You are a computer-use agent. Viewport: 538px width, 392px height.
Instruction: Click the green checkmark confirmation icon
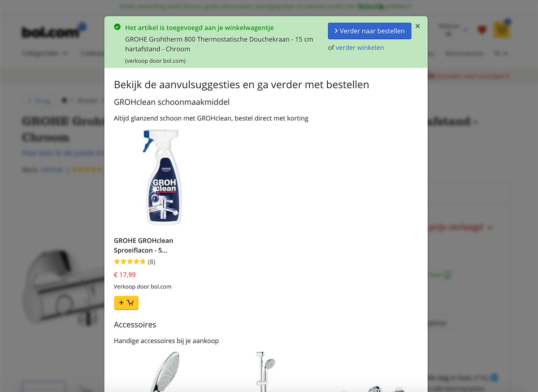click(117, 27)
